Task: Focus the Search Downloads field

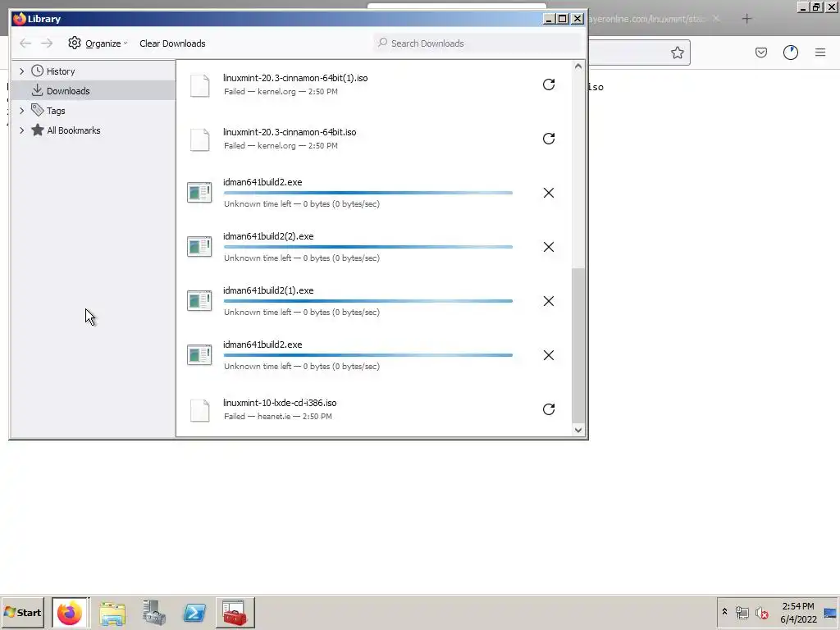Action: (477, 43)
